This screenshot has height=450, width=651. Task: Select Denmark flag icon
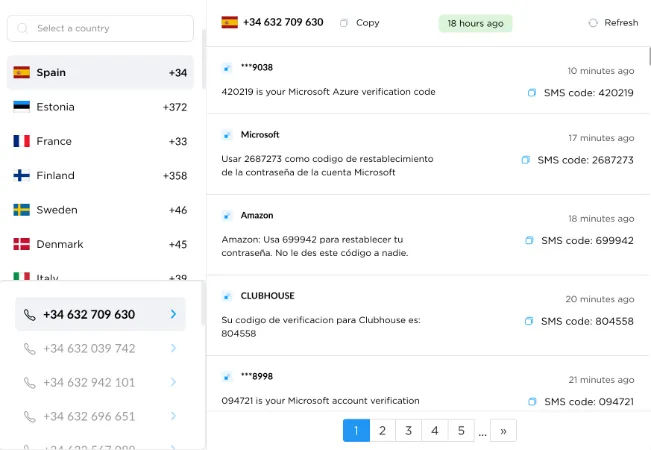(22, 244)
